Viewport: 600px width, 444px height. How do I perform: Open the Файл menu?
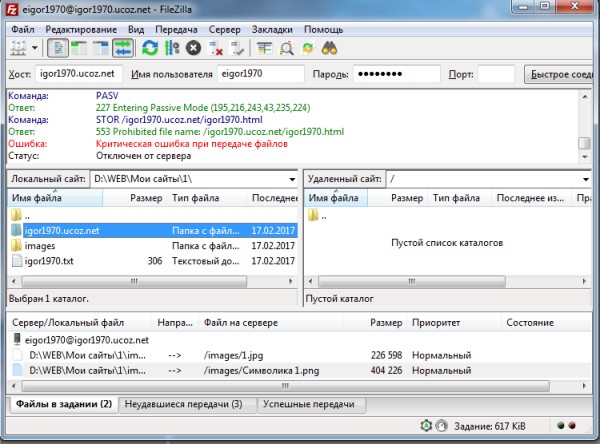pyautogui.click(x=23, y=29)
